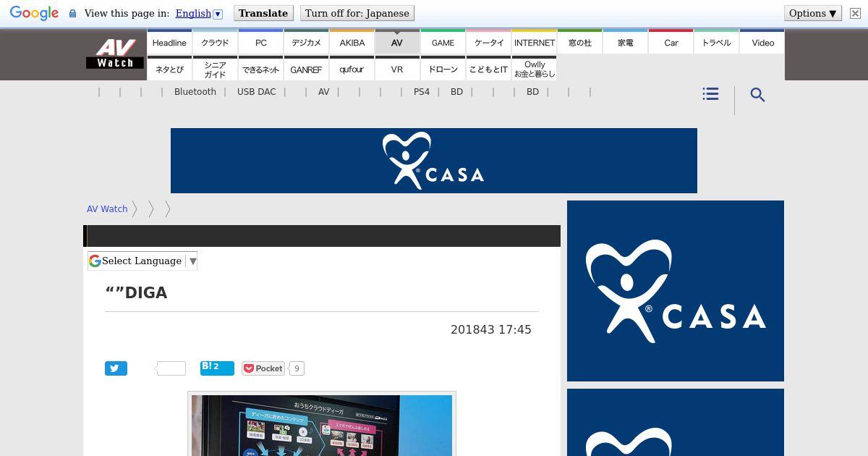Click the Google logo in translate bar
Image resolution: width=868 pixels, height=456 pixels.
[34, 13]
